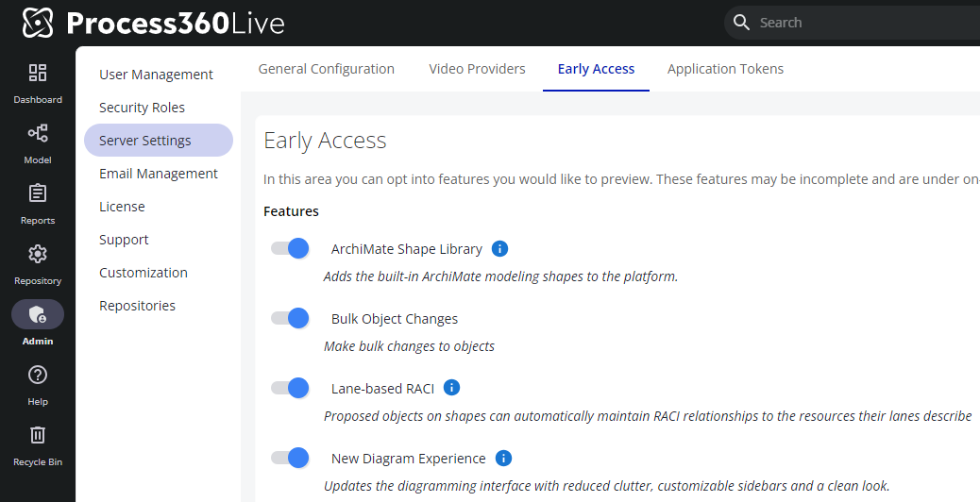
Task: Click into the Search field
Action: [850, 23]
